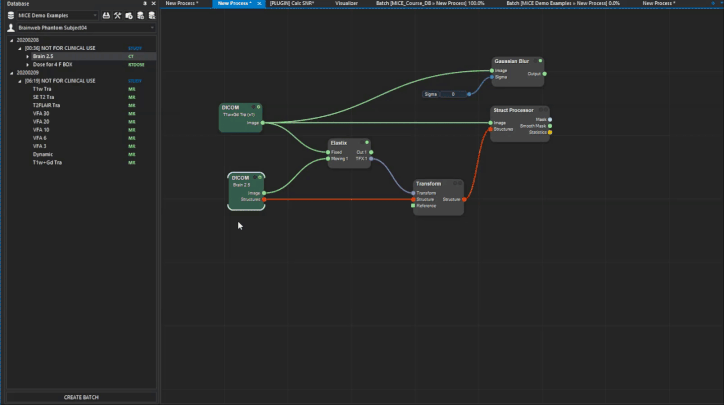Click the Transform node Structure output port
The image size is (724, 405).
464,199
